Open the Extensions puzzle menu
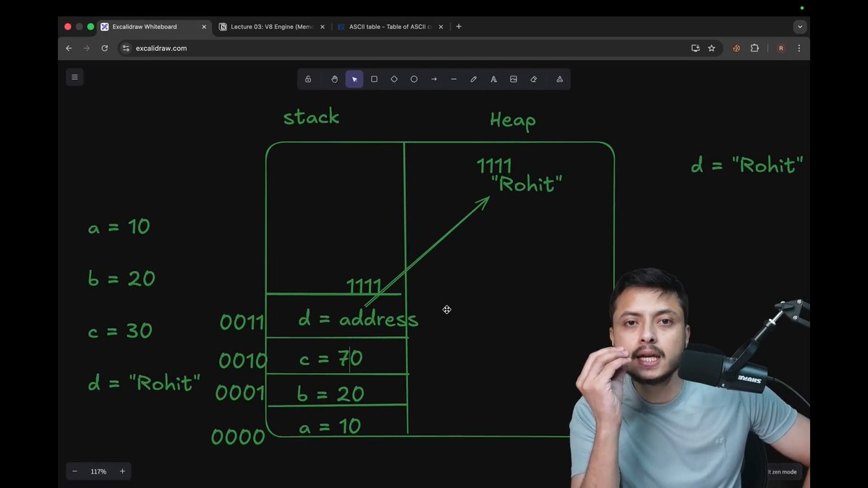868x488 pixels. (x=754, y=48)
